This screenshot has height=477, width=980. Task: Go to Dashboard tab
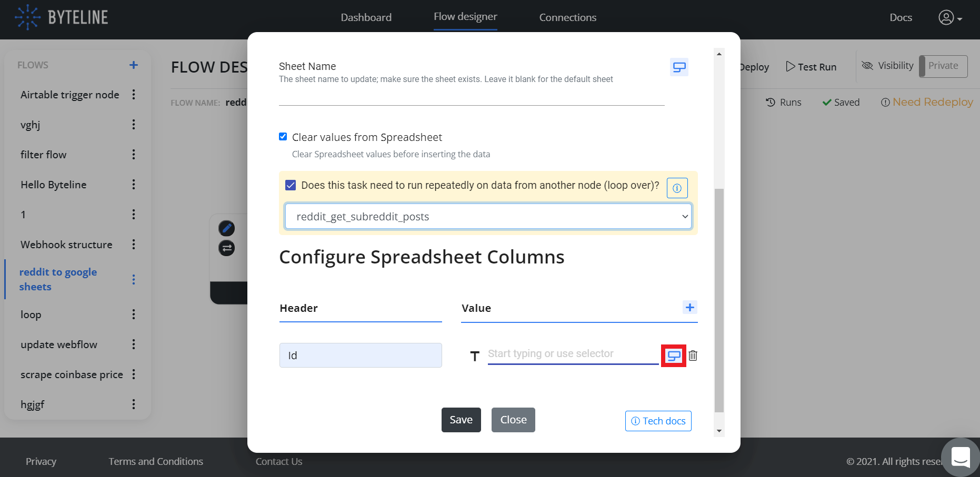click(x=366, y=17)
